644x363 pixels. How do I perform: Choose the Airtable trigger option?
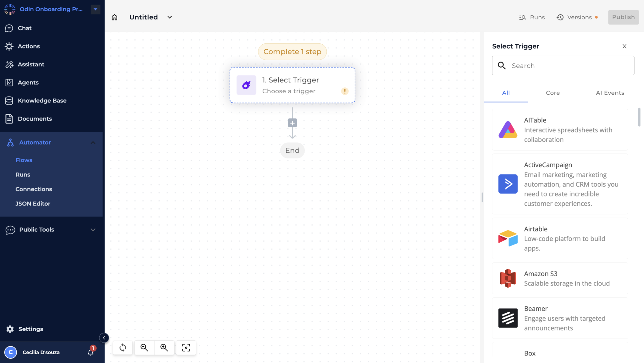(x=559, y=238)
